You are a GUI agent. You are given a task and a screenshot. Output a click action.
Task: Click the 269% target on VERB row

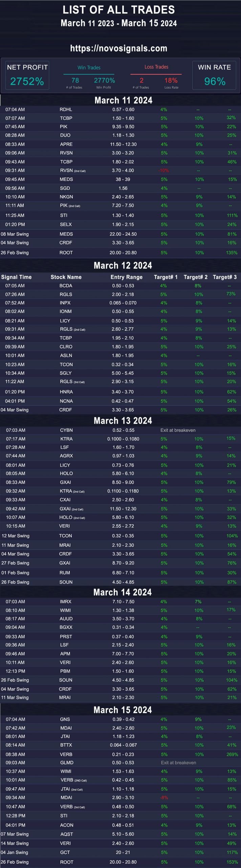(x=232, y=754)
